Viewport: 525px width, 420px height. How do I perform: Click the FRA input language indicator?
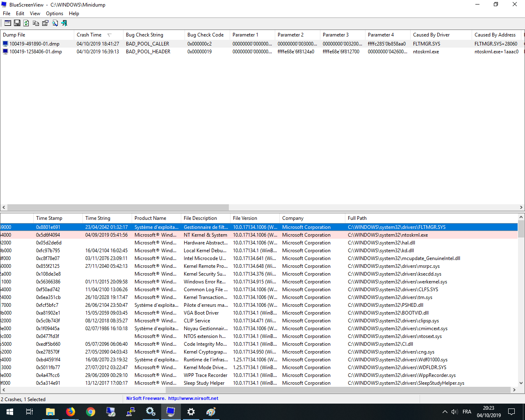click(x=467, y=412)
